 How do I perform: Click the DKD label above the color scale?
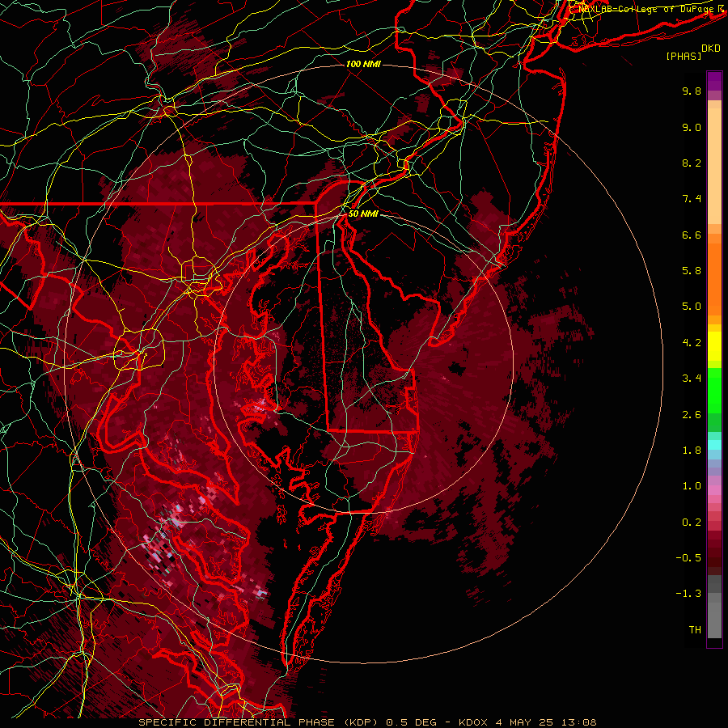tap(710, 49)
